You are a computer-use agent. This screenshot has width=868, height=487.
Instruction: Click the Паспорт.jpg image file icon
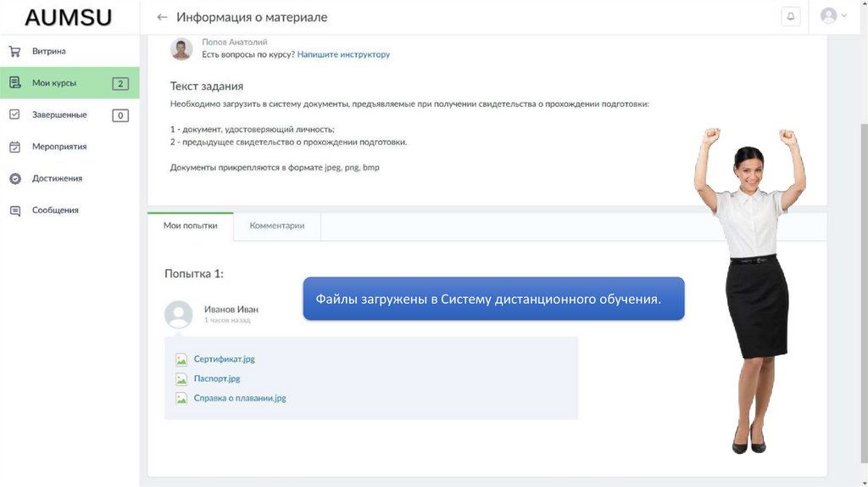click(181, 379)
